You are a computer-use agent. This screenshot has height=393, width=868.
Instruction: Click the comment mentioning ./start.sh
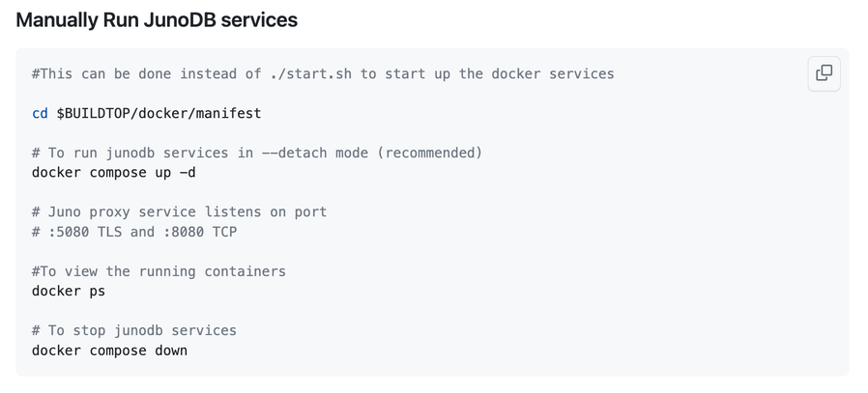tap(323, 73)
